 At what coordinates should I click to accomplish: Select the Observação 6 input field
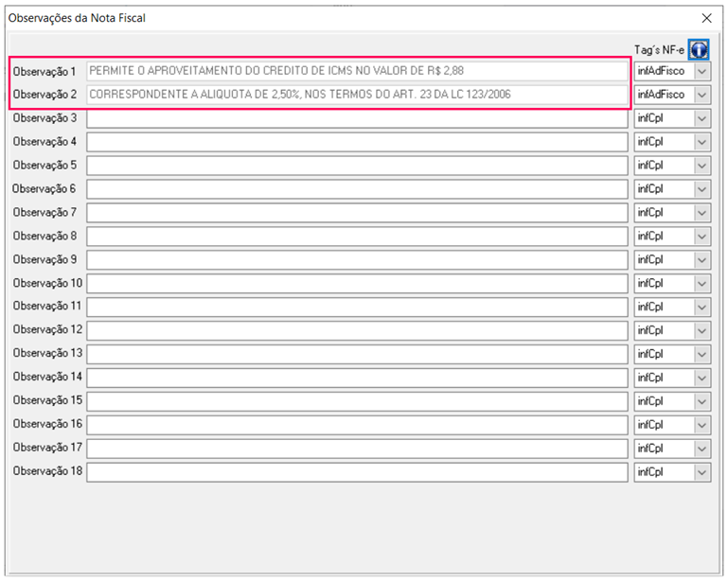click(357, 189)
